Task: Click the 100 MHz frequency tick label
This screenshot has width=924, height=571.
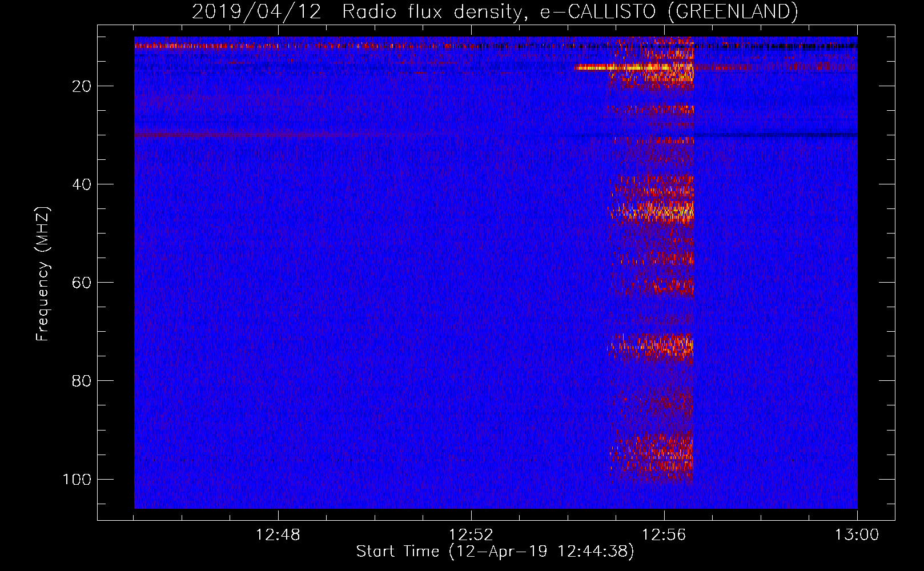Action: (77, 479)
